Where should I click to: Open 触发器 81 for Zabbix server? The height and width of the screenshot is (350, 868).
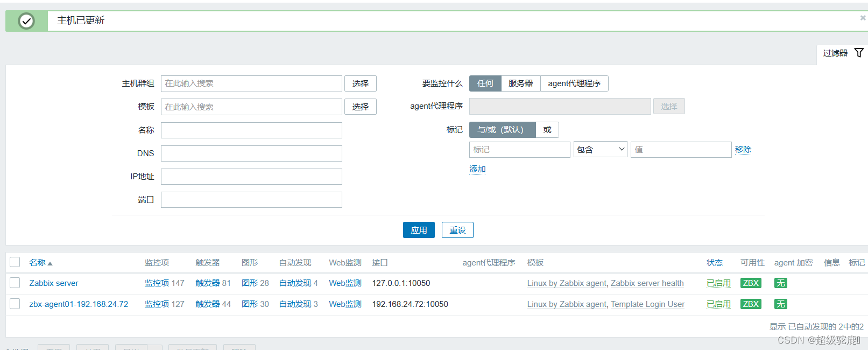[x=208, y=283]
